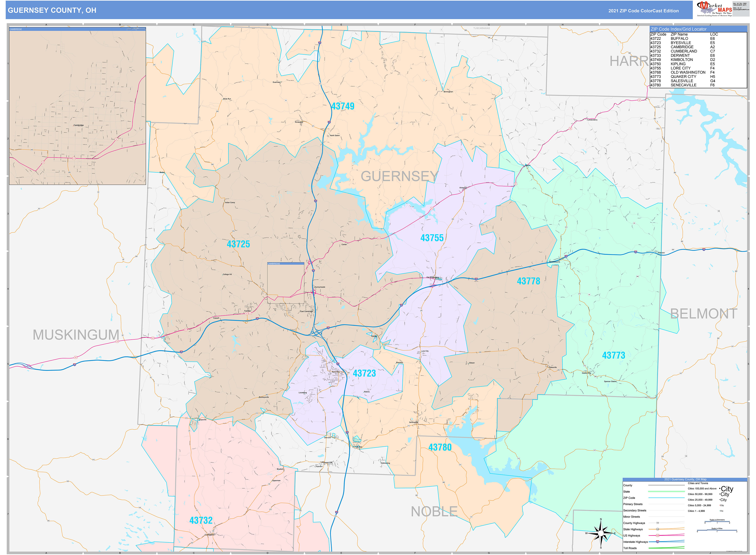This screenshot has width=756, height=555.
Task: Click the 43773 ZIP code label
Action: click(x=613, y=355)
